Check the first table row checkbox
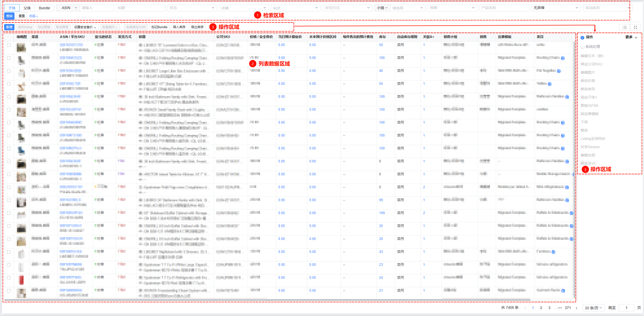Viewport: 644px width, 316px height. tap(9, 45)
